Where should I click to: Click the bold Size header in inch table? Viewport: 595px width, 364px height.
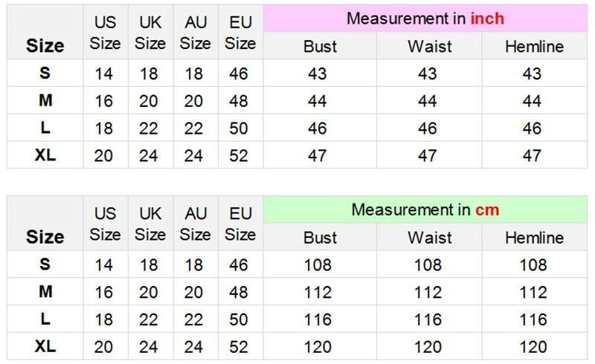[45, 45]
